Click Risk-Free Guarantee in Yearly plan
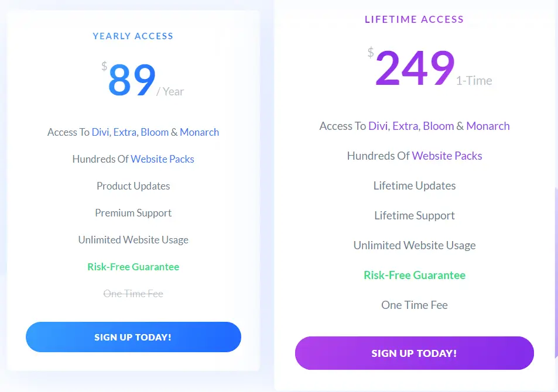Screen dimensions: 558x392 (133, 267)
